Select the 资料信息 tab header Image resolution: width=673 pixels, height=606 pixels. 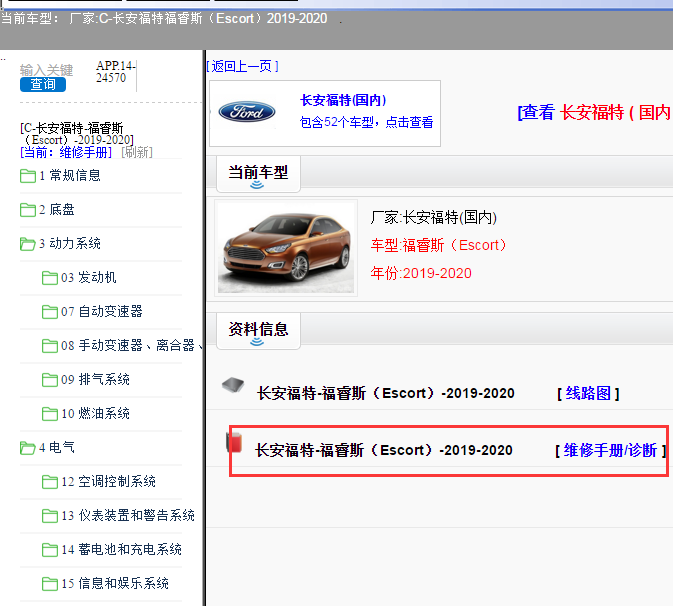click(258, 330)
